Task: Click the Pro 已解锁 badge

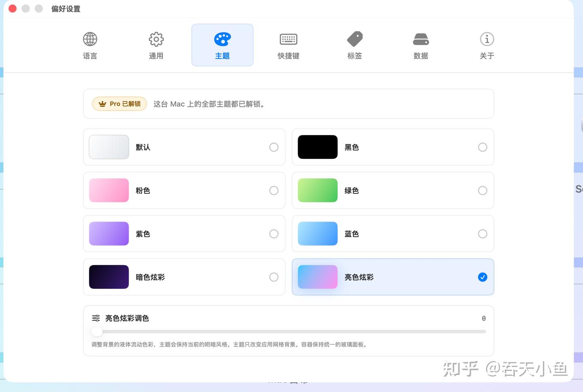Action: coord(119,104)
